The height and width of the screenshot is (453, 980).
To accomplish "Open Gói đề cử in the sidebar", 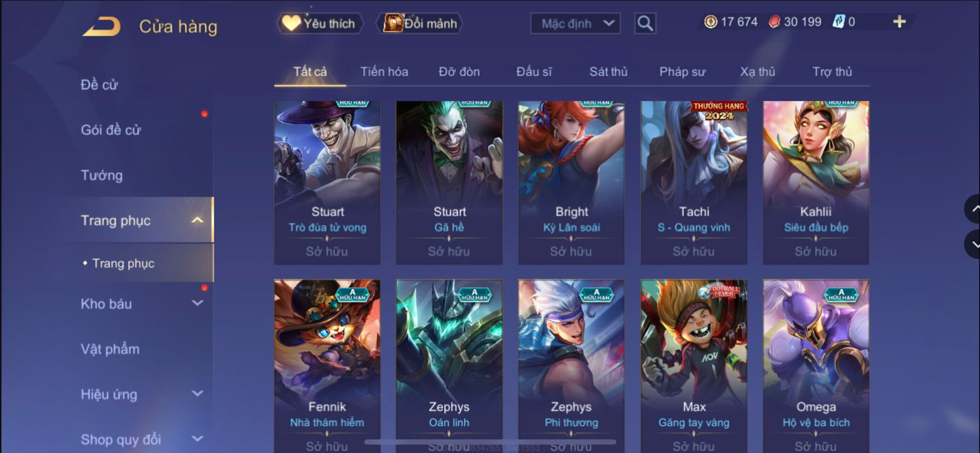I will [x=110, y=130].
